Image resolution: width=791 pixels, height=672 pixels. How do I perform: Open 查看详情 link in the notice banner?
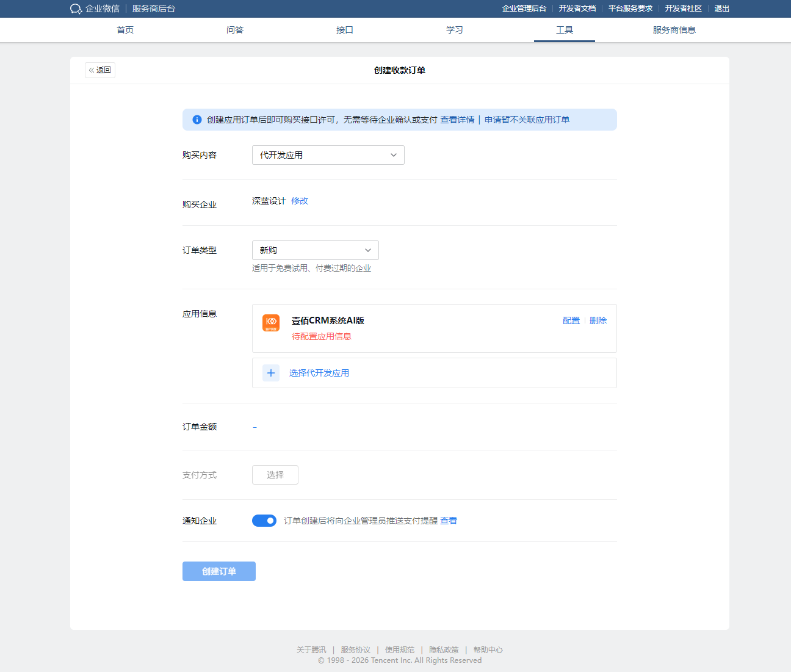[x=457, y=120]
